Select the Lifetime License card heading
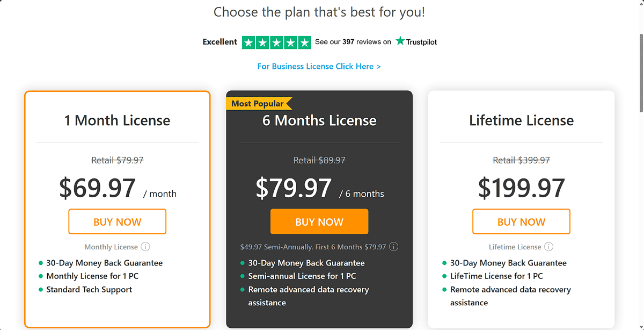 point(521,120)
